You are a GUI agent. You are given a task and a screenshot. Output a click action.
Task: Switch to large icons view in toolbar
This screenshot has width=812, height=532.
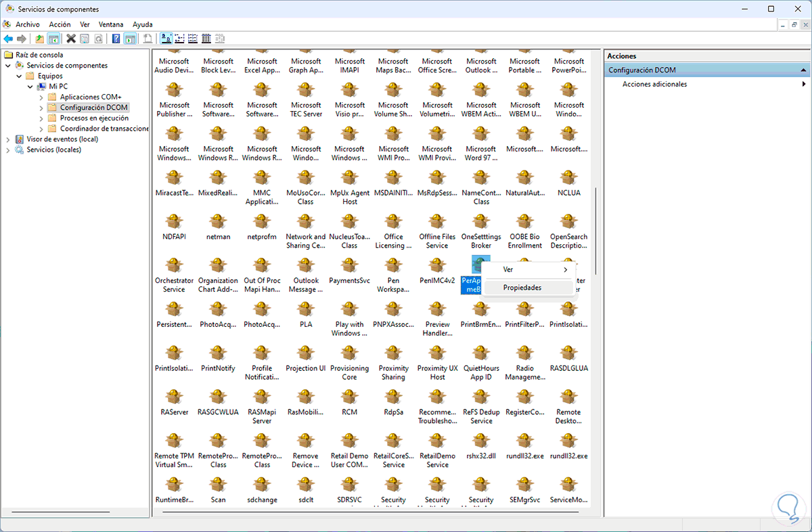[x=166, y=39]
